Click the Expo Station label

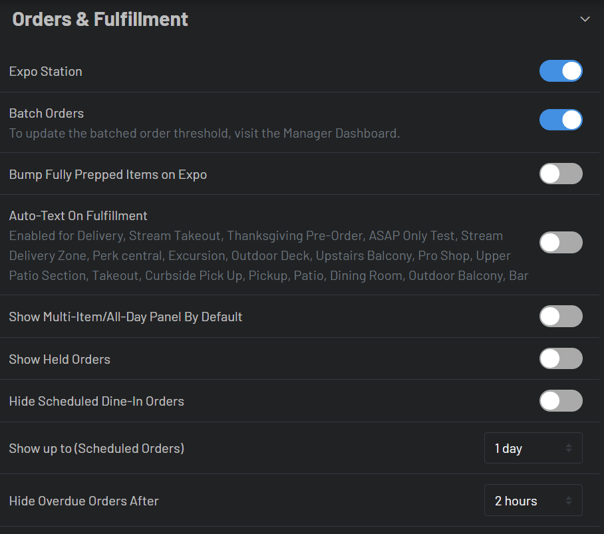click(x=46, y=72)
